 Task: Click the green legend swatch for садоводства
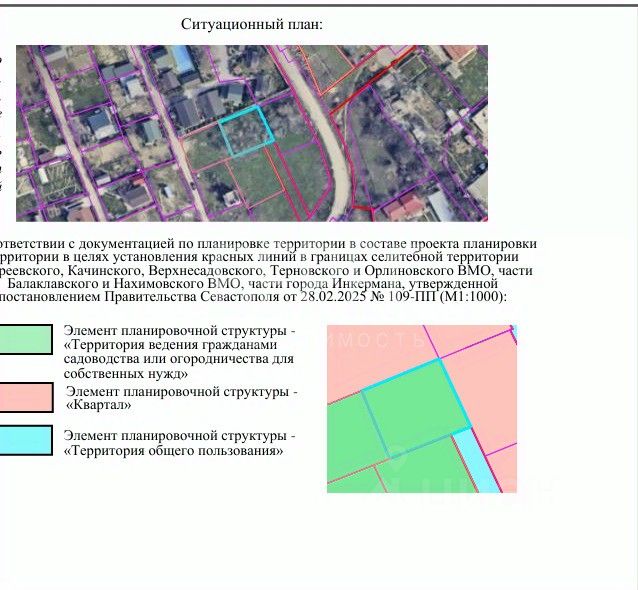pos(26,339)
